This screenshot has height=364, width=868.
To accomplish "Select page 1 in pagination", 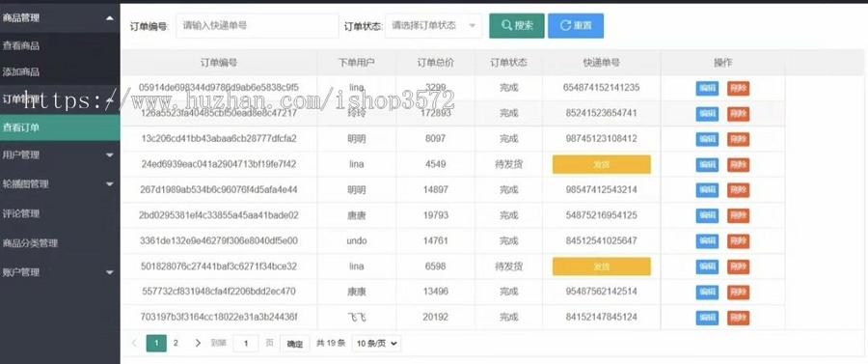I will (156, 343).
